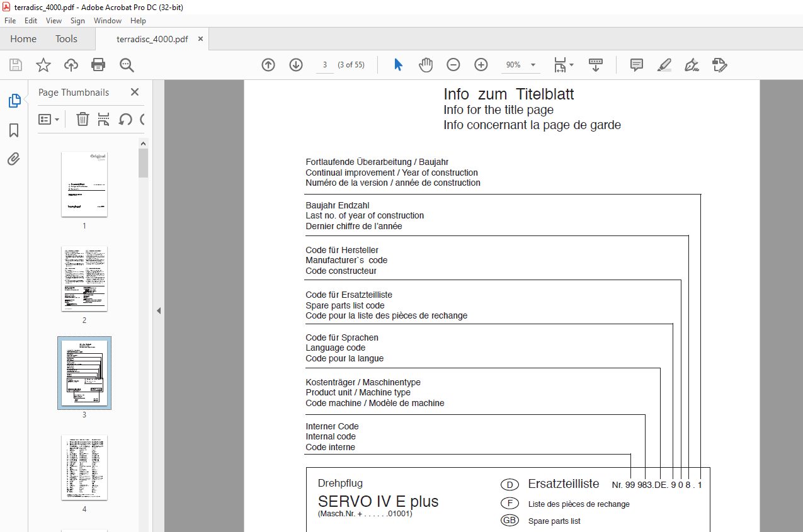
Task: Open the 90% zoom level dropdown
Action: pyautogui.click(x=521, y=65)
